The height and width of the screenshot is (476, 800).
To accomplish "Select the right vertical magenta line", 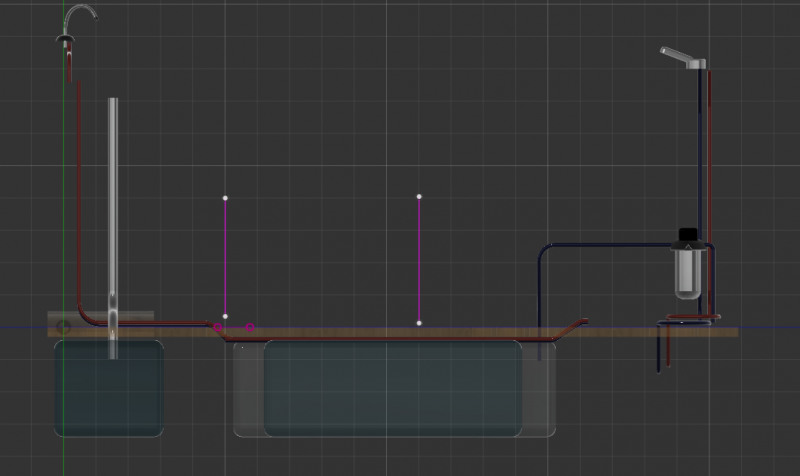I will pos(419,260).
